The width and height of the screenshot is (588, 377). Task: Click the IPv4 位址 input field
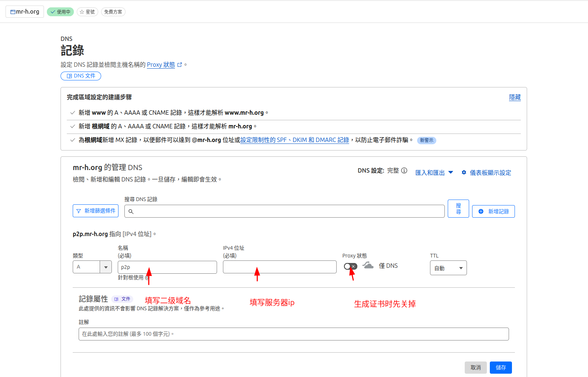pyautogui.click(x=280, y=267)
